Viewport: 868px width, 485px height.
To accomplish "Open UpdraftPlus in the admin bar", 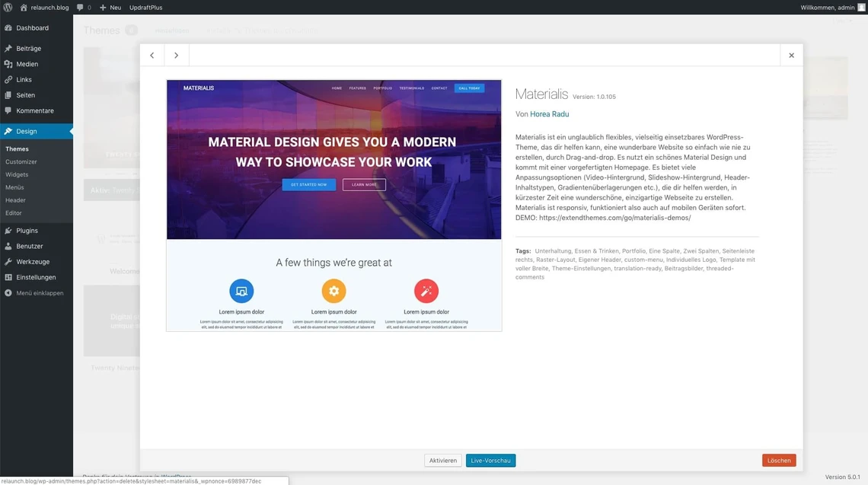I will pyautogui.click(x=145, y=8).
